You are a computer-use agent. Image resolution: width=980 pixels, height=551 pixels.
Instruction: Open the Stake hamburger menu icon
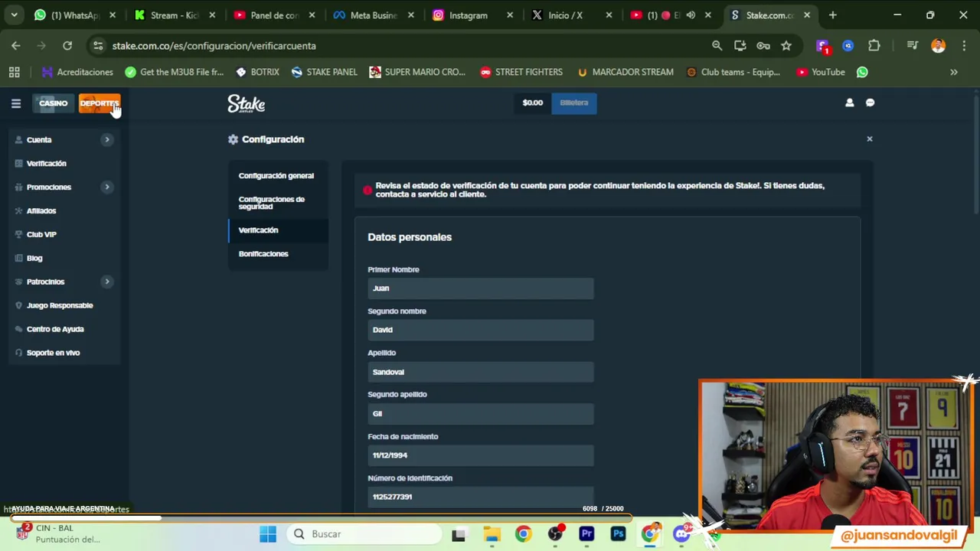click(15, 103)
